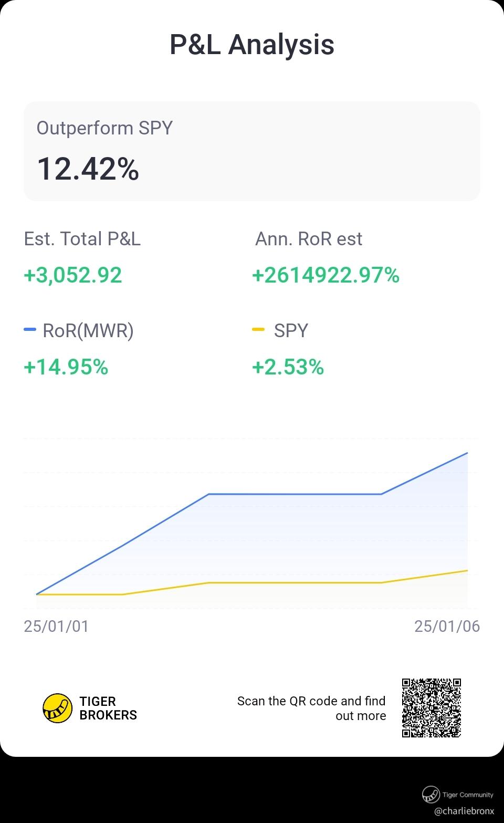Screen dimensions: 504x823
Task: Click the +2.53% SPY return value
Action: coord(288,367)
